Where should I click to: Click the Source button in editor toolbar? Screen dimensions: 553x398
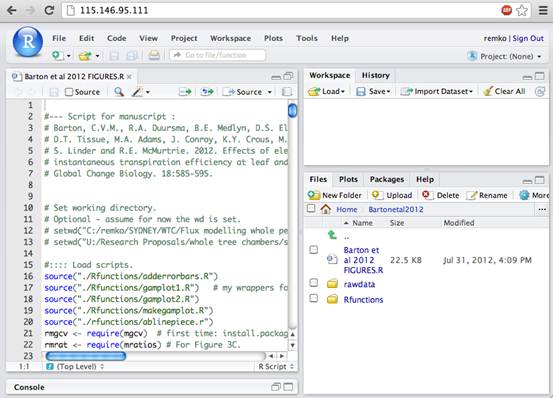click(x=243, y=92)
